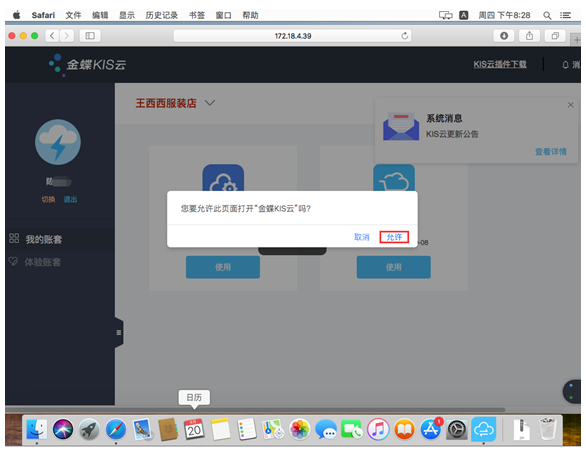586x450 pixels.
Task: Open Messages from the Dock
Action: coord(326,429)
